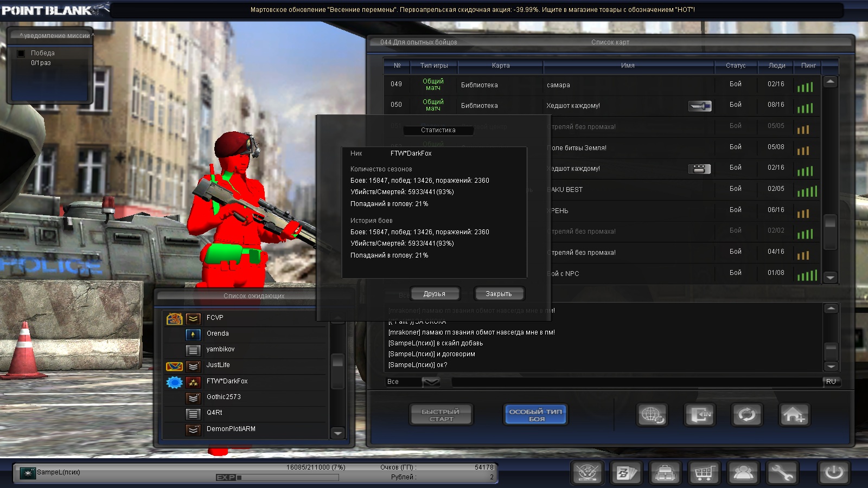The width and height of the screenshot is (868, 488).
Task: Open the server change globe icon
Action: (652, 415)
